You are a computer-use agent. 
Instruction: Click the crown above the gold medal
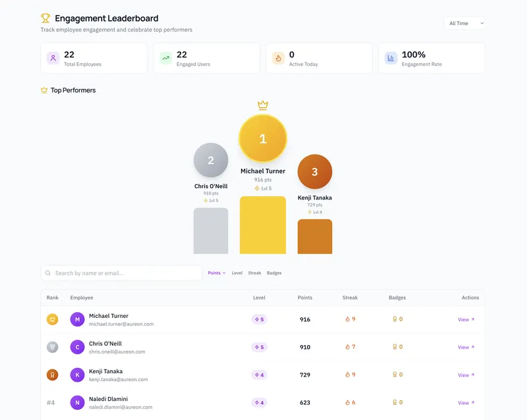coord(263,105)
